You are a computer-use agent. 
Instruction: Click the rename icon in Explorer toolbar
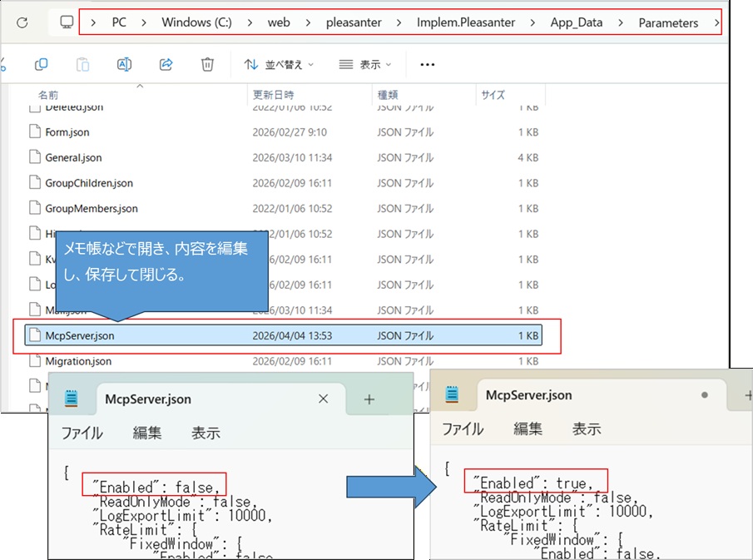click(x=124, y=64)
